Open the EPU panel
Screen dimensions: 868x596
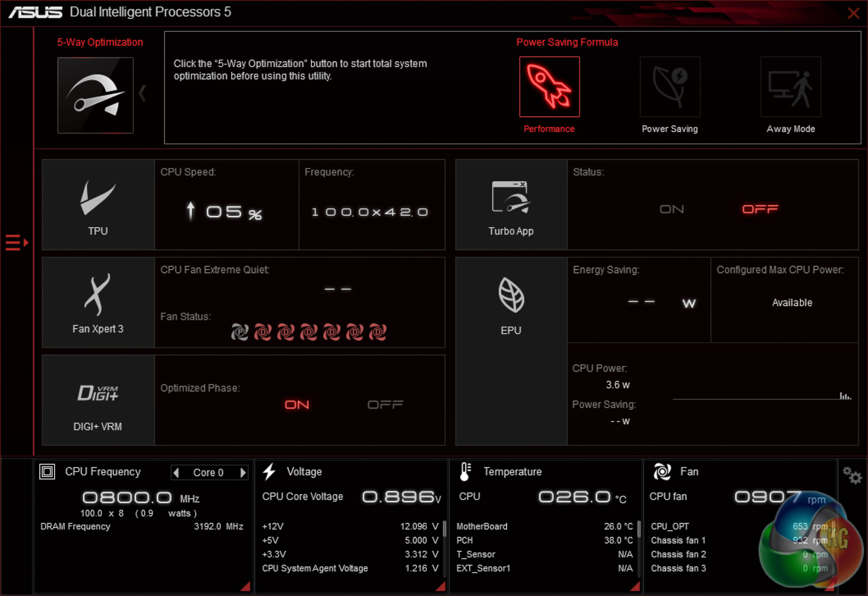tap(511, 303)
